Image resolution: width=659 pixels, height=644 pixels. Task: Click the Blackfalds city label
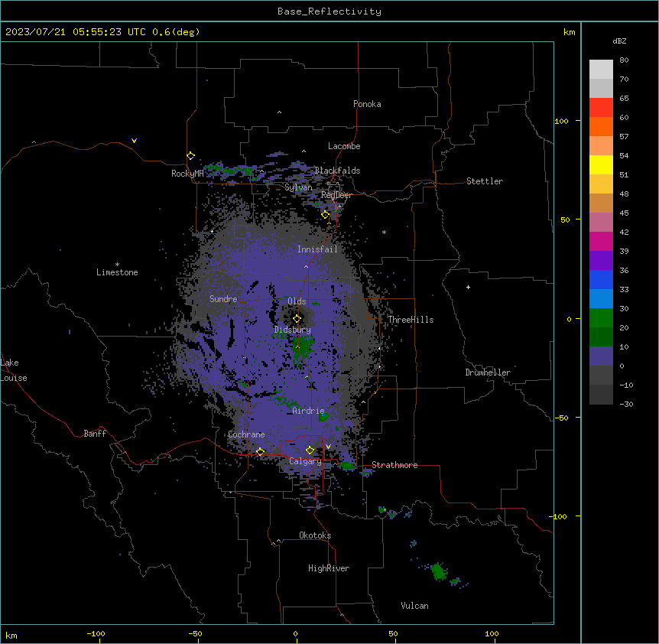[x=337, y=171]
